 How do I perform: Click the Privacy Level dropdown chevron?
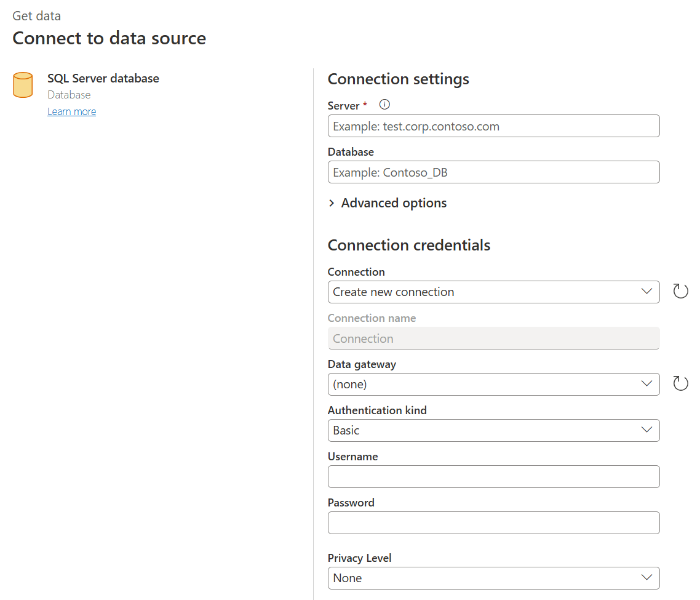coord(646,578)
